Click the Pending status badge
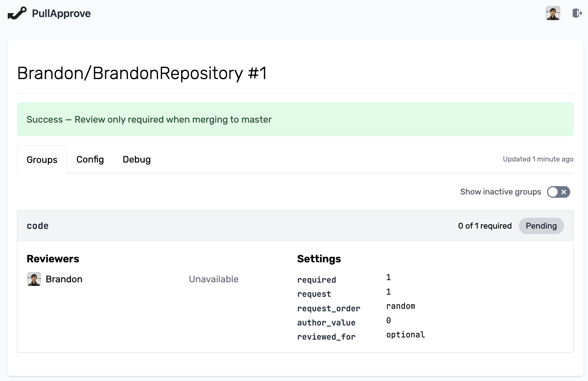The height and width of the screenshot is (381, 588). 541,226
